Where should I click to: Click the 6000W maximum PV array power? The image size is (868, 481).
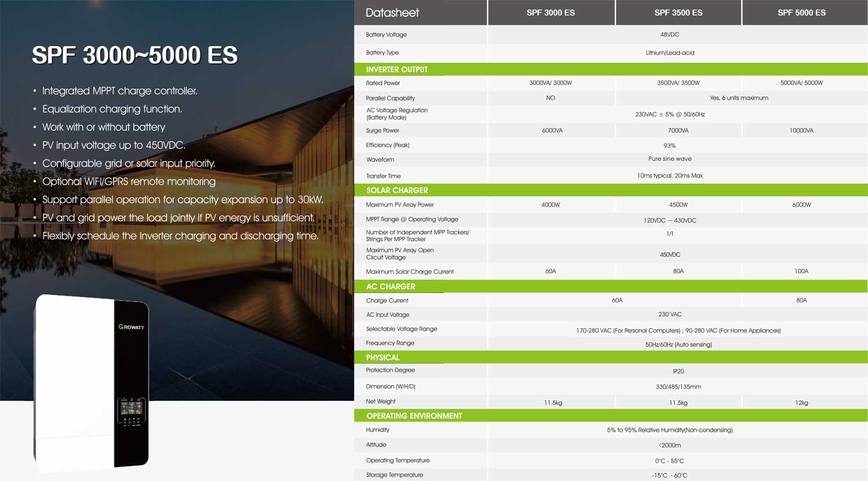pyautogui.click(x=801, y=205)
